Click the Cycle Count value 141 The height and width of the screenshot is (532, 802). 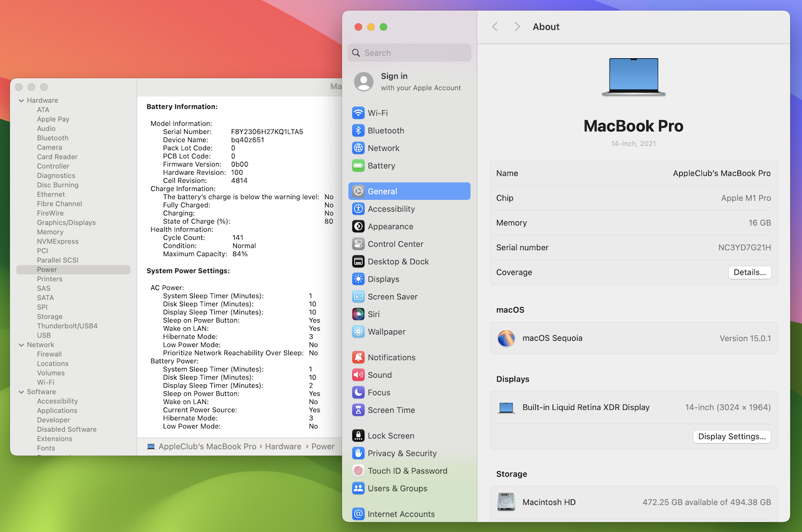[x=237, y=237]
